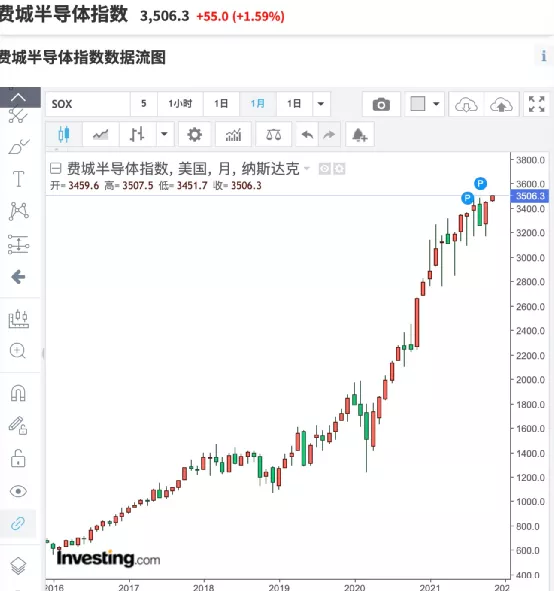
Task: Open dropdown next to layout square
Action: [436, 104]
